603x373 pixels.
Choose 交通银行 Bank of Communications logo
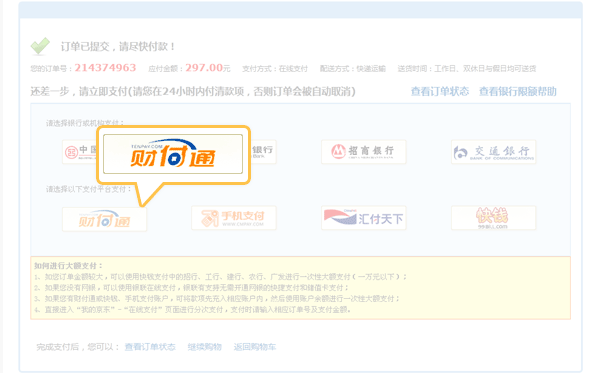pyautogui.click(x=493, y=152)
